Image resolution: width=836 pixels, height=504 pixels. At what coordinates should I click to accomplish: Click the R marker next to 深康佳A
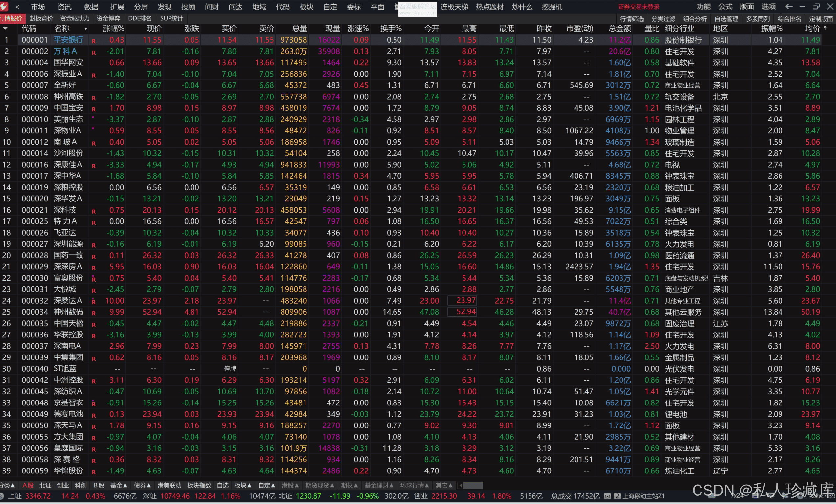coord(94,166)
